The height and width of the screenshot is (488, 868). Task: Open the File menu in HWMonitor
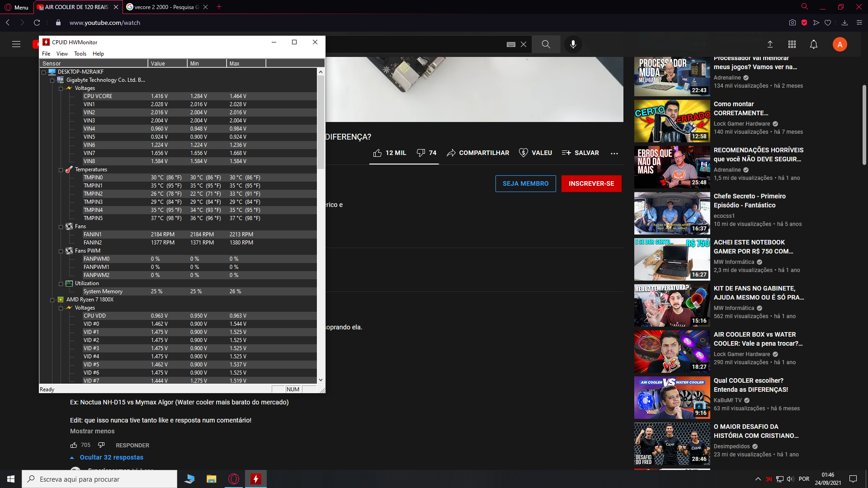click(46, 54)
